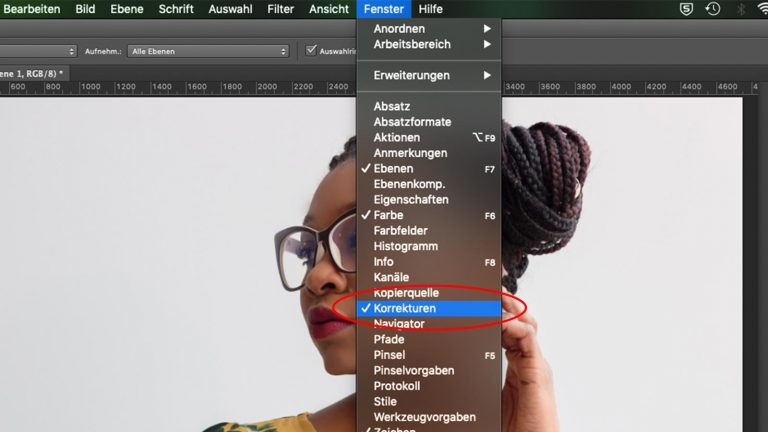Show the Absatzformate panel
Viewport: 768px width, 432px height.
429,122
